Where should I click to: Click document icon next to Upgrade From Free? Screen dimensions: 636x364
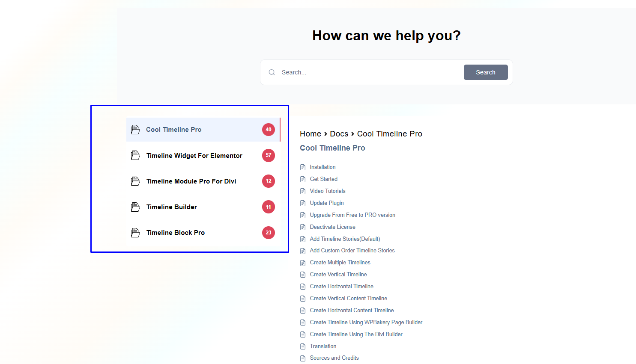[303, 215]
